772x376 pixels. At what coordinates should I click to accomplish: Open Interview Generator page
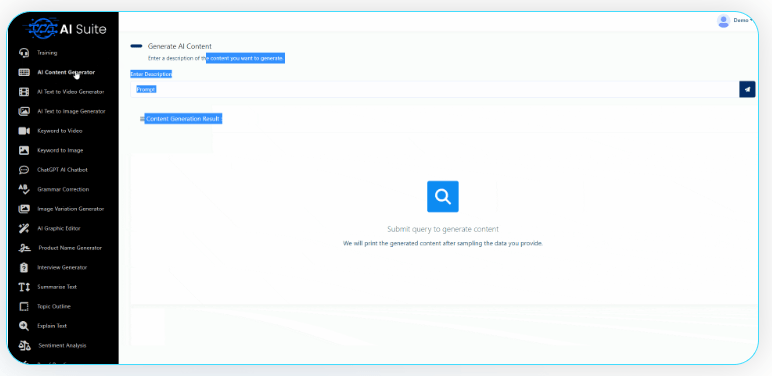63,267
